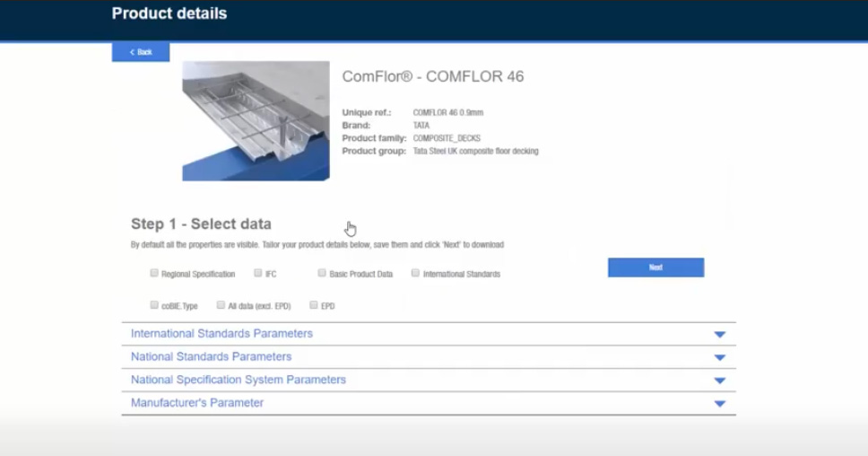The image size is (868, 456).
Task: Check the Basic Product Data option
Action: [x=322, y=273]
